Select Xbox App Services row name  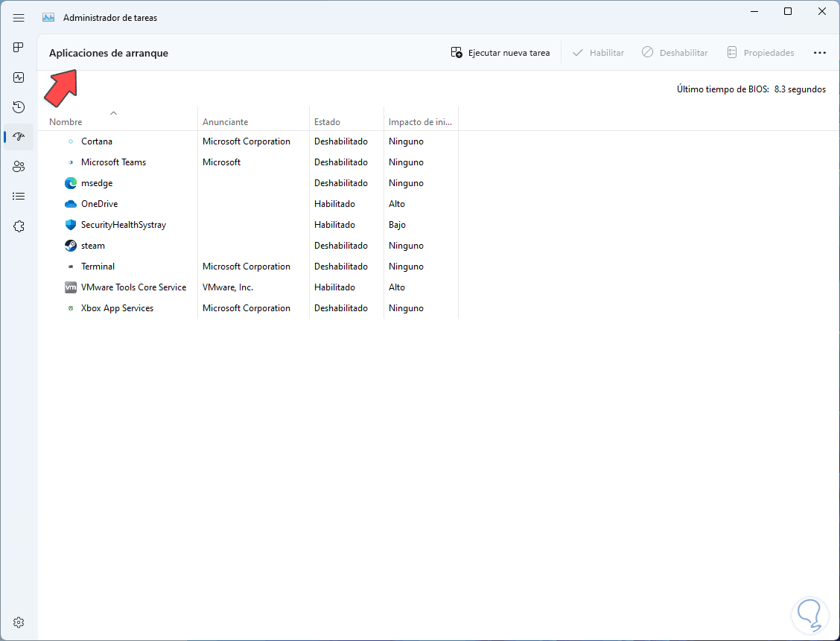click(x=117, y=308)
